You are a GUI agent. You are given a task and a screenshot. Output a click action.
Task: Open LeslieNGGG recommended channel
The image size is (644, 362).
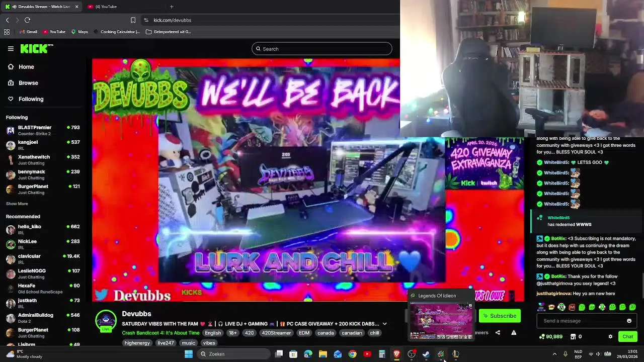(43, 274)
